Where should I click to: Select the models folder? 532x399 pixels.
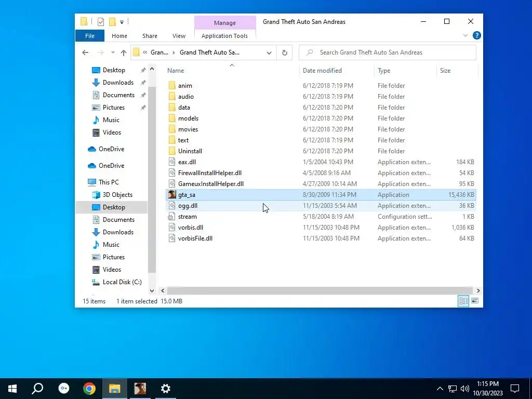point(188,118)
